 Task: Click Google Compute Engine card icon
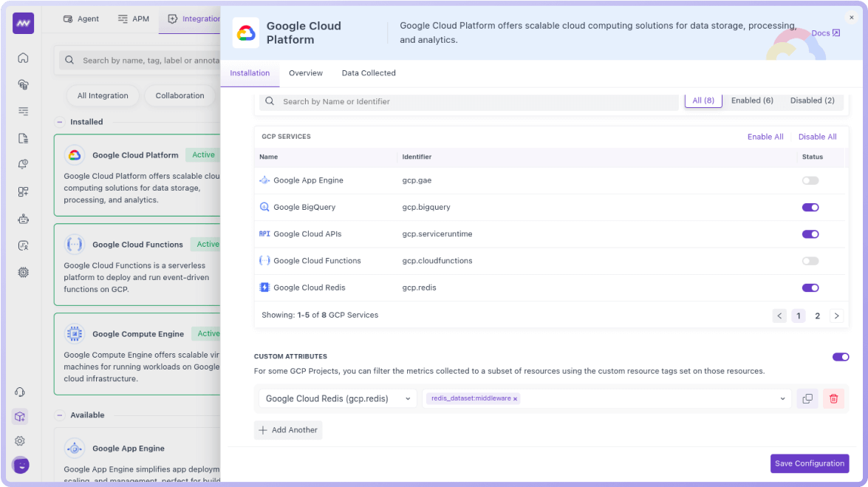coord(74,333)
